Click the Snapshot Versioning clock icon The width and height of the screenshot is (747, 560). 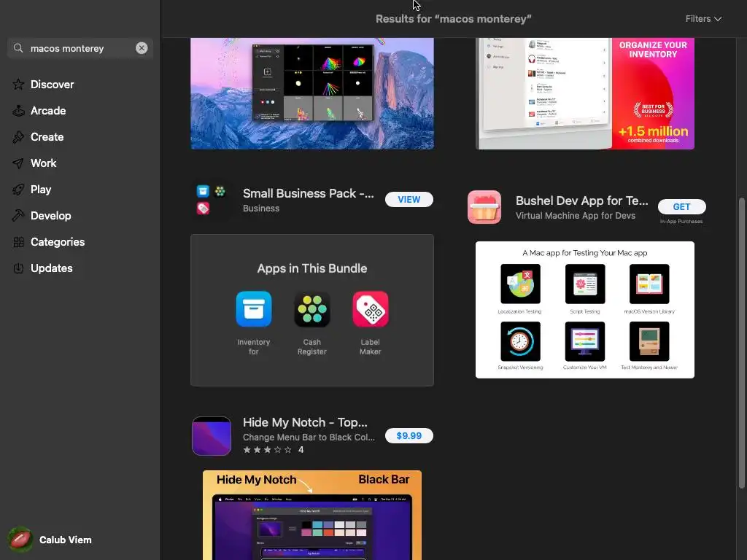click(x=520, y=341)
